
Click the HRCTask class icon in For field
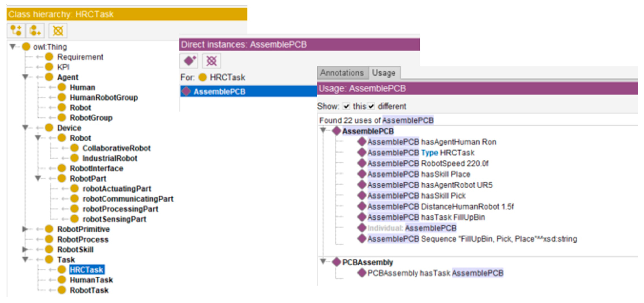coord(202,77)
